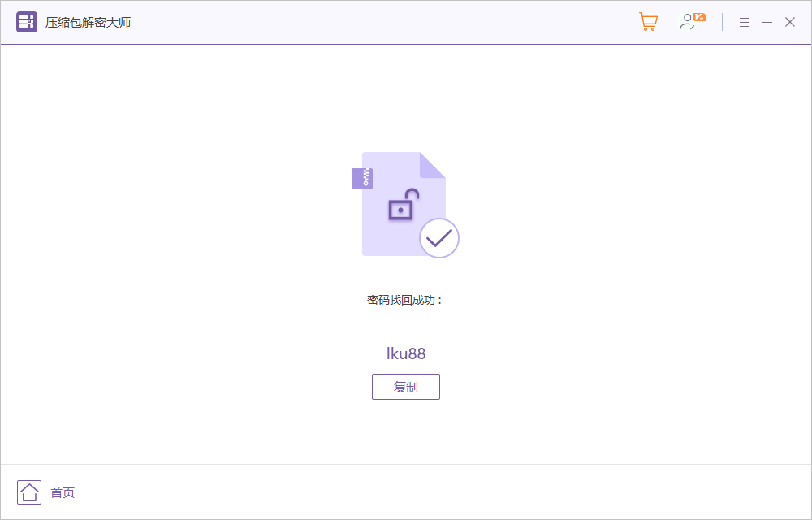Click the checkmark success circle
The width and height of the screenshot is (812, 520).
[439, 238]
